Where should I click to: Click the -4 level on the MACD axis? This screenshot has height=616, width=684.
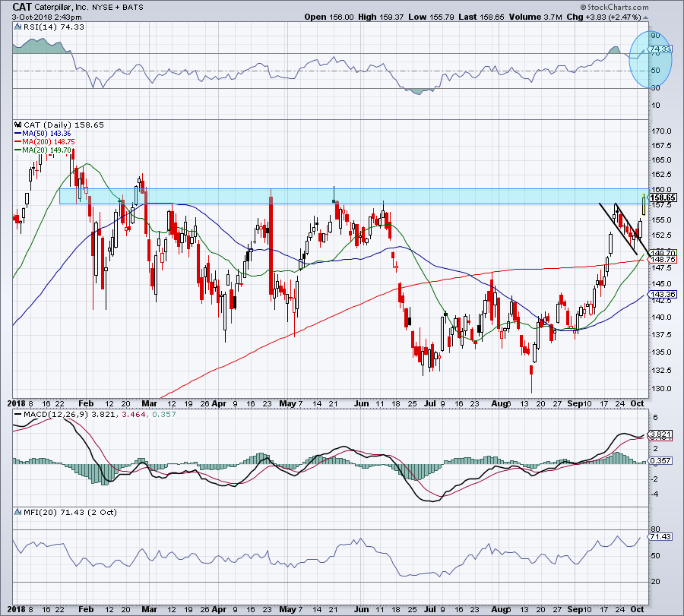pyautogui.click(x=655, y=494)
